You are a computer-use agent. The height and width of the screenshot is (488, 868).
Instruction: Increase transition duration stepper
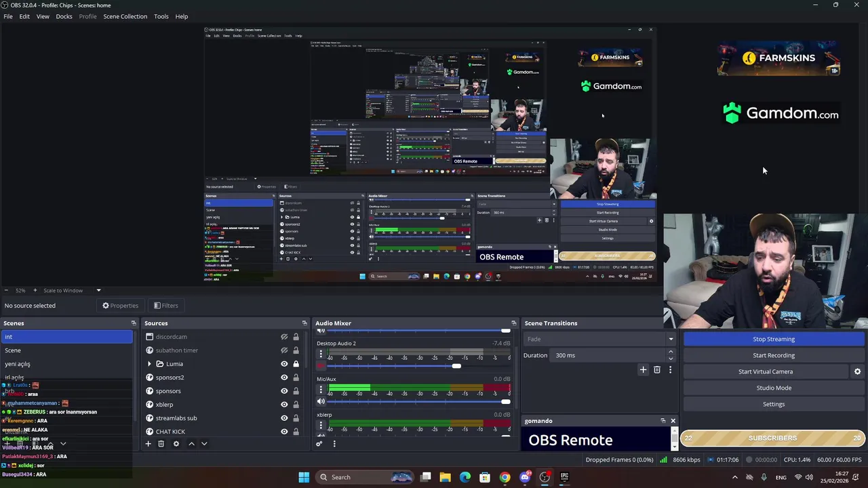671,352
